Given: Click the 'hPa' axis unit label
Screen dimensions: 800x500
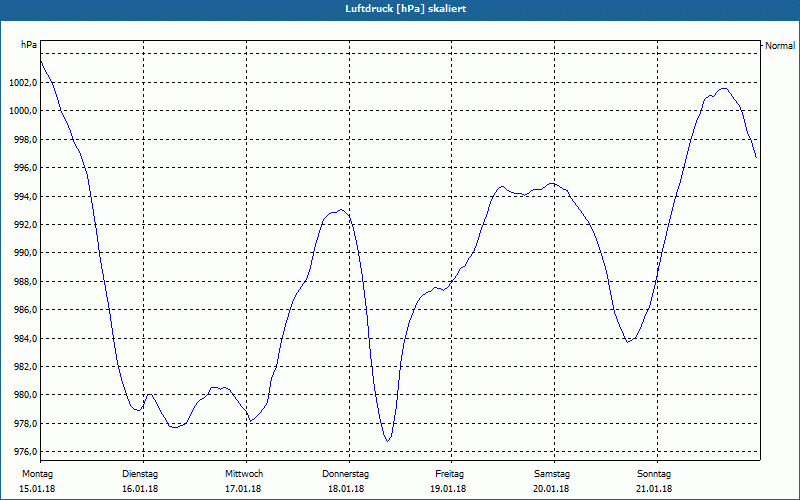Looking at the screenshot, I should [x=29, y=45].
